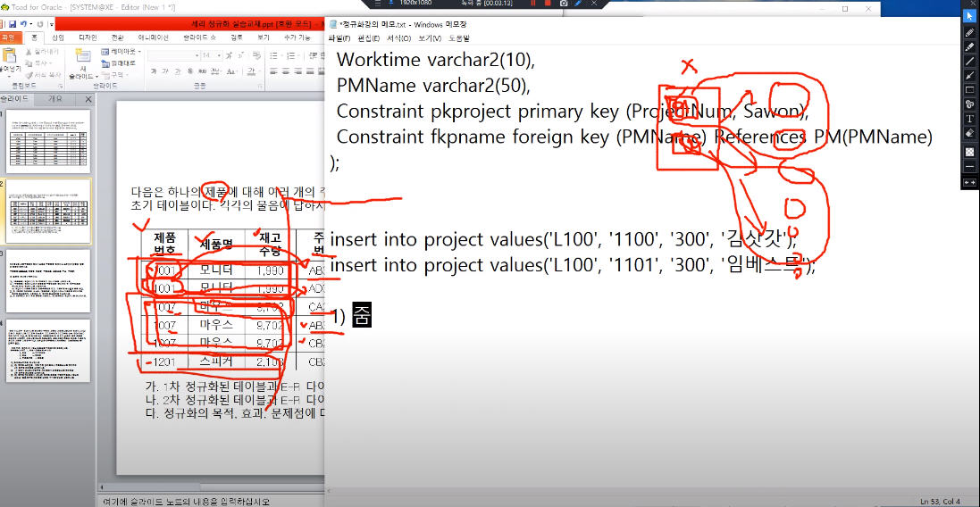Open Notepad 파일(F) menu

339,38
